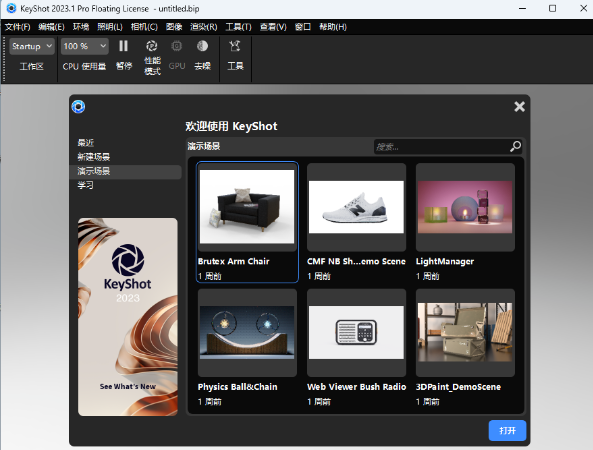Click the CPU 使用量 label

(x=84, y=67)
